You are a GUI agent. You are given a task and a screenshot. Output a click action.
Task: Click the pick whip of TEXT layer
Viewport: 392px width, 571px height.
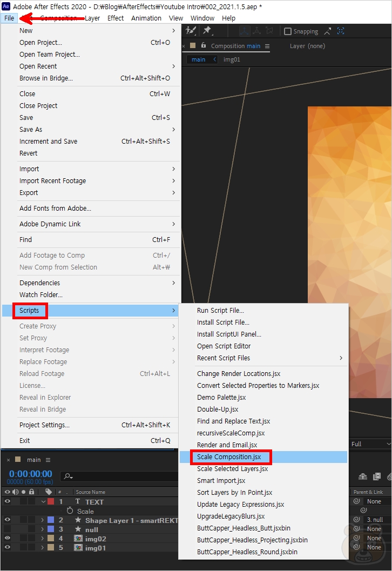pyautogui.click(x=357, y=501)
